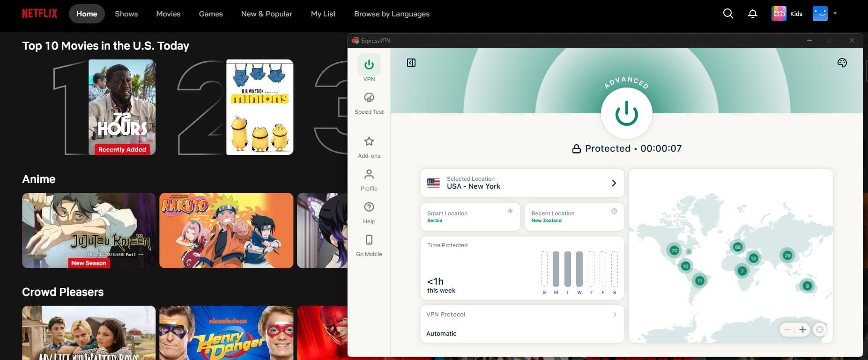
Task: Open the Naruto anime thumbnail
Action: point(226,230)
